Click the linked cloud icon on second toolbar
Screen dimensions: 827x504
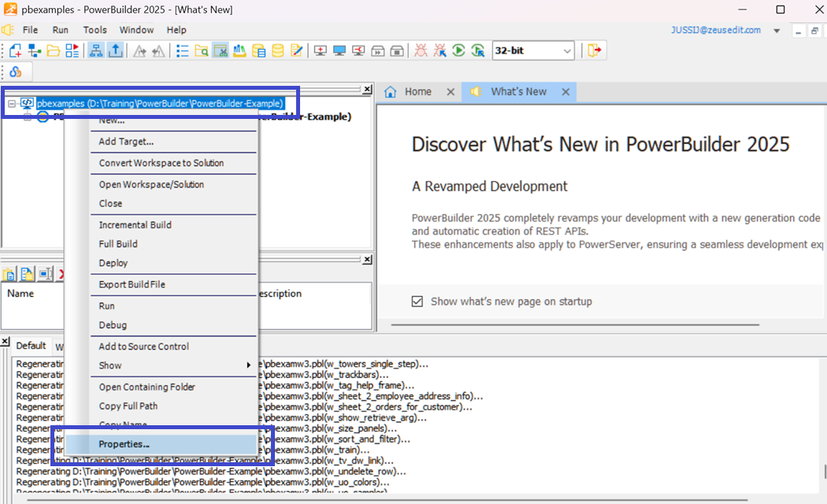pos(15,72)
